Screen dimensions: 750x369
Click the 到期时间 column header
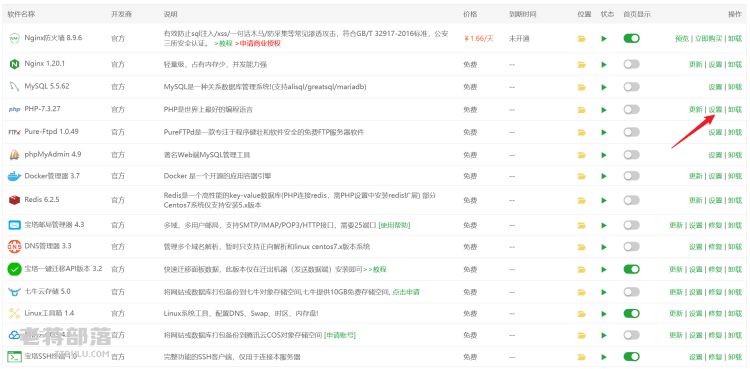[x=522, y=14]
